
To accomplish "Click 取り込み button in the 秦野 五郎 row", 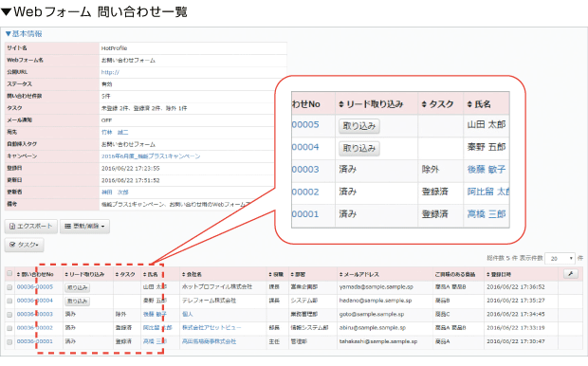I will pyautogui.click(x=77, y=302).
